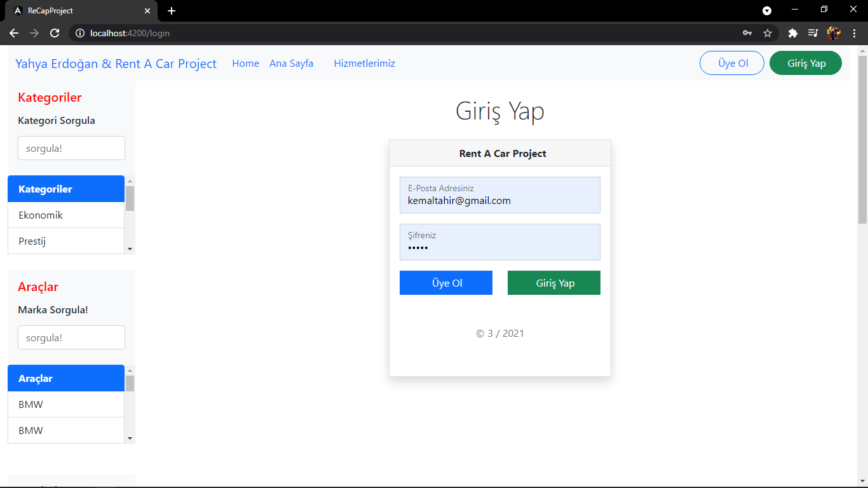Focus the Kategori Sorgula input field
This screenshot has width=868, height=488.
click(x=71, y=147)
